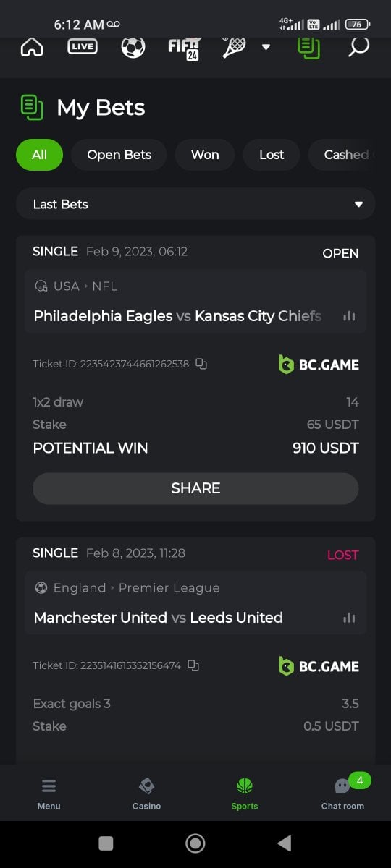
Task: Share the Eagles vs Chiefs bet
Action: 195,488
